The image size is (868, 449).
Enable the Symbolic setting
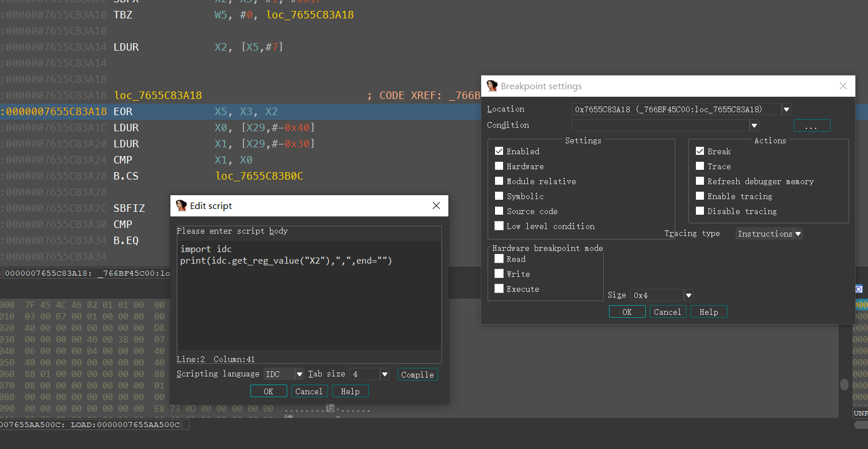tap(499, 196)
